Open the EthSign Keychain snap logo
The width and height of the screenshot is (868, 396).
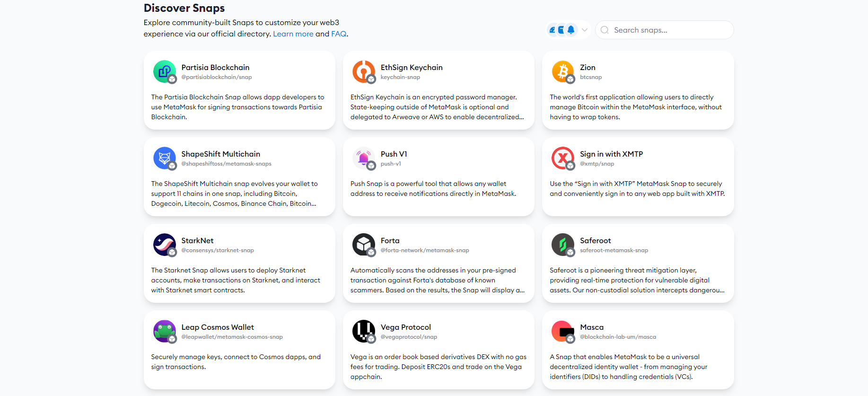click(364, 71)
